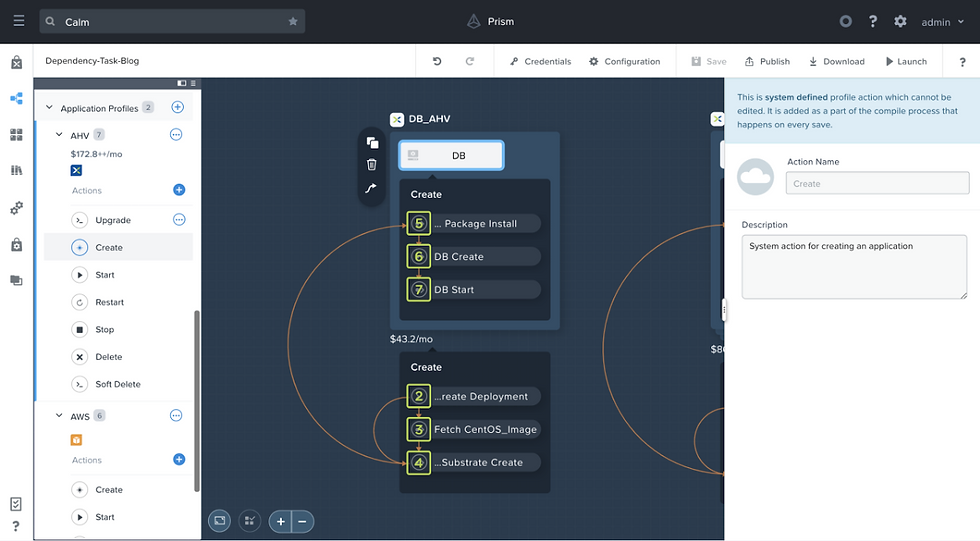
Task: Select AHV Create action
Action: pos(118,247)
